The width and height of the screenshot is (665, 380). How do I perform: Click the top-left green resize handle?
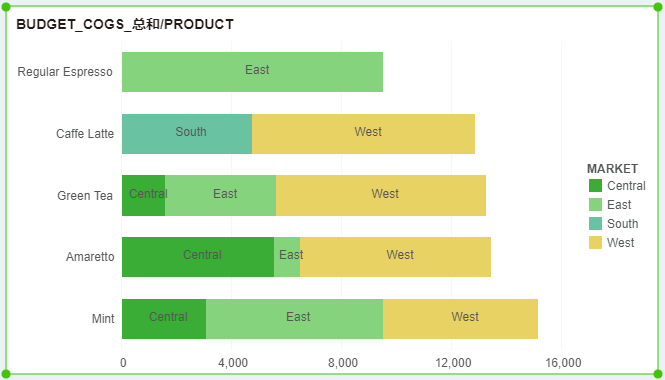click(6, 7)
